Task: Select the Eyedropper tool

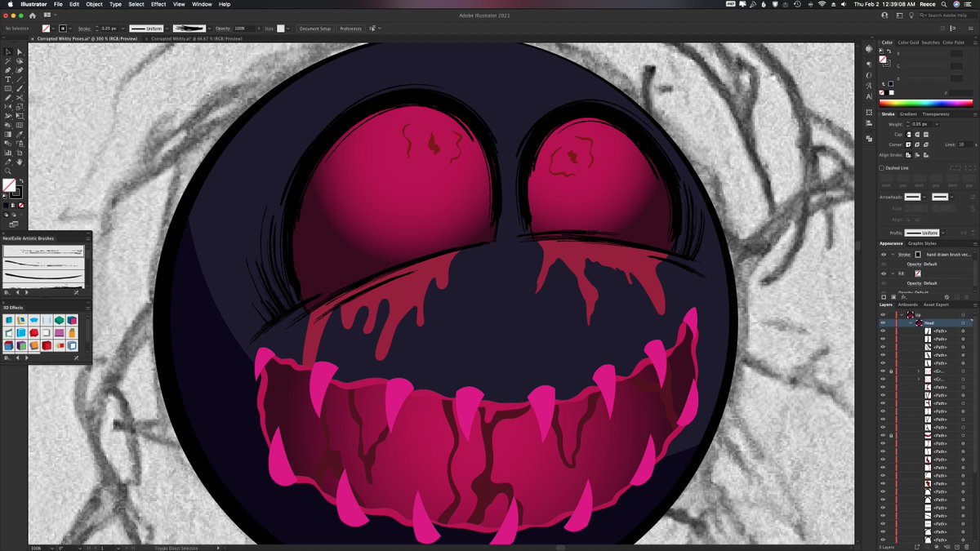Action: [20, 135]
